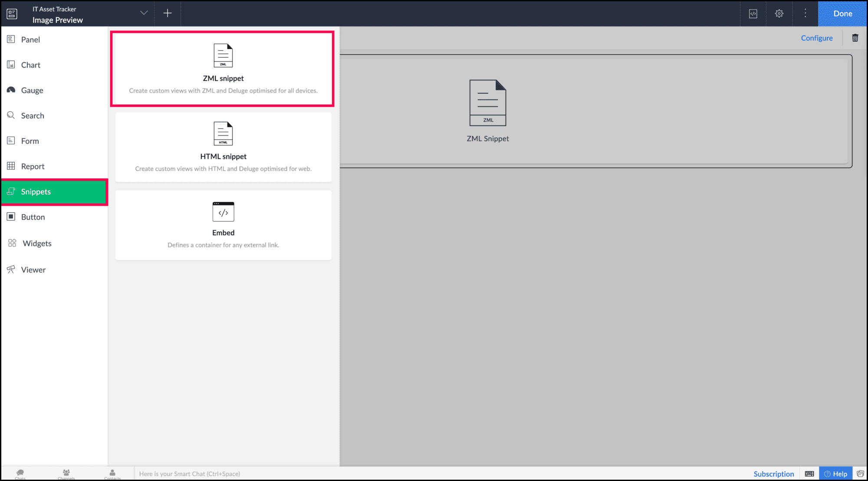
Task: Open the Chats icon in the bottom bar
Action: click(x=20, y=473)
